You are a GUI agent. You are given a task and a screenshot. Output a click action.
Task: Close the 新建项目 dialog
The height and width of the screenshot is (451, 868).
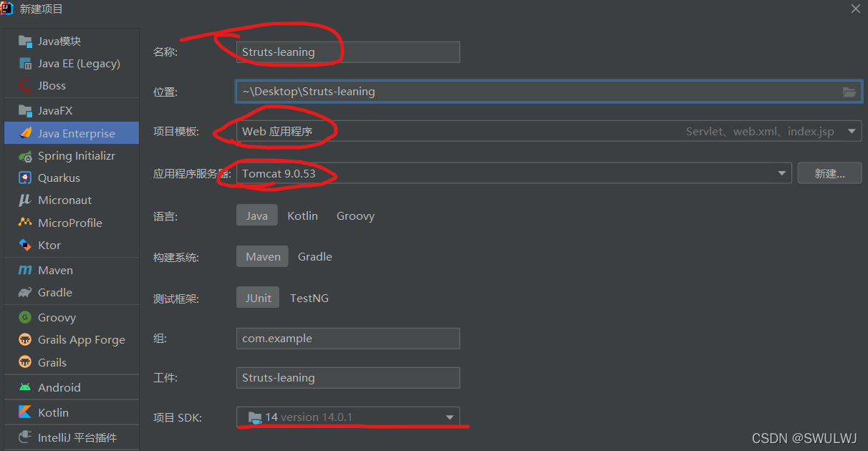tap(855, 9)
